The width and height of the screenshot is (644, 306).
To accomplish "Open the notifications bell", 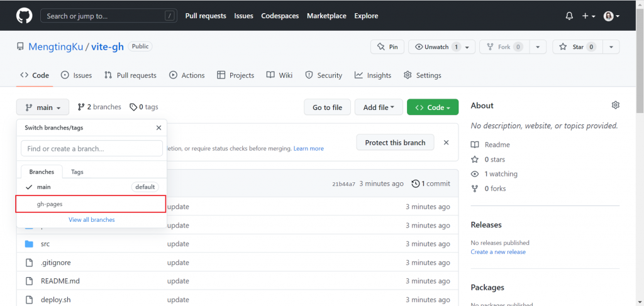I will 569,16.
